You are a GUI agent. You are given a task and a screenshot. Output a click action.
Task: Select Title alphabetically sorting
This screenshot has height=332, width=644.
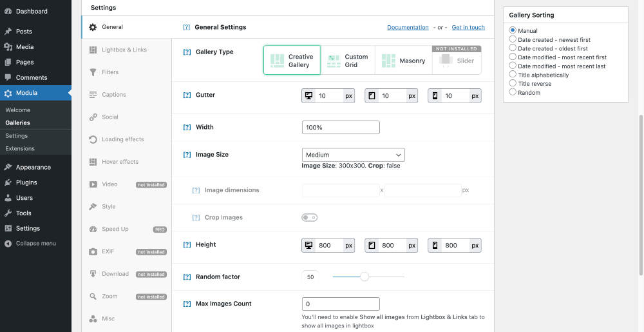513,75
